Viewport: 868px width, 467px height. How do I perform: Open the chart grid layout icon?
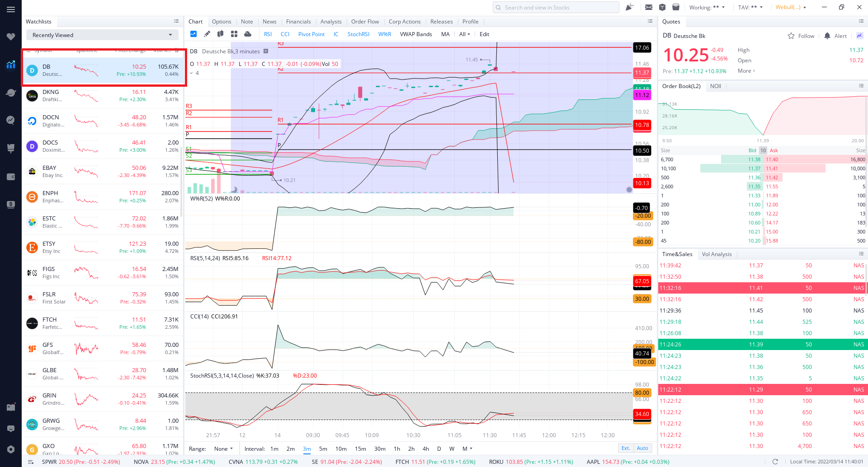[x=234, y=34]
